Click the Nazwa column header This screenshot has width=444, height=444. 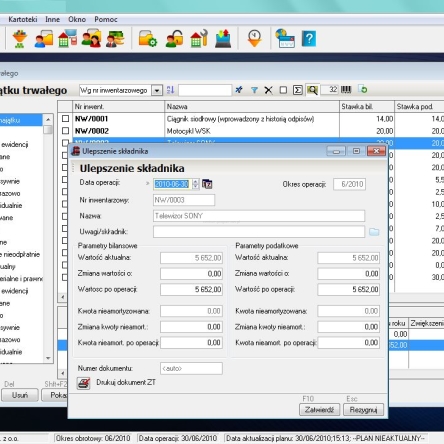click(x=252, y=107)
